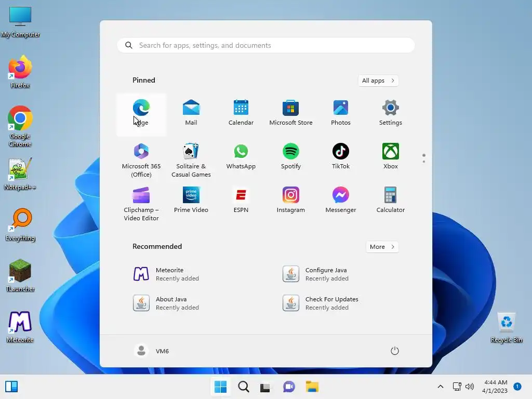The height and width of the screenshot is (399, 532).
Task: Open network status in system tray
Action: coord(457,387)
